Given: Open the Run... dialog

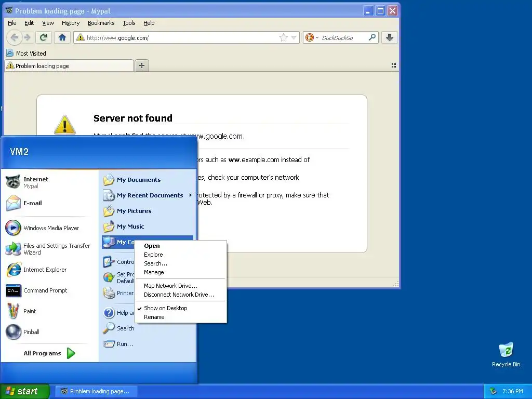Looking at the screenshot, I should [147, 344].
